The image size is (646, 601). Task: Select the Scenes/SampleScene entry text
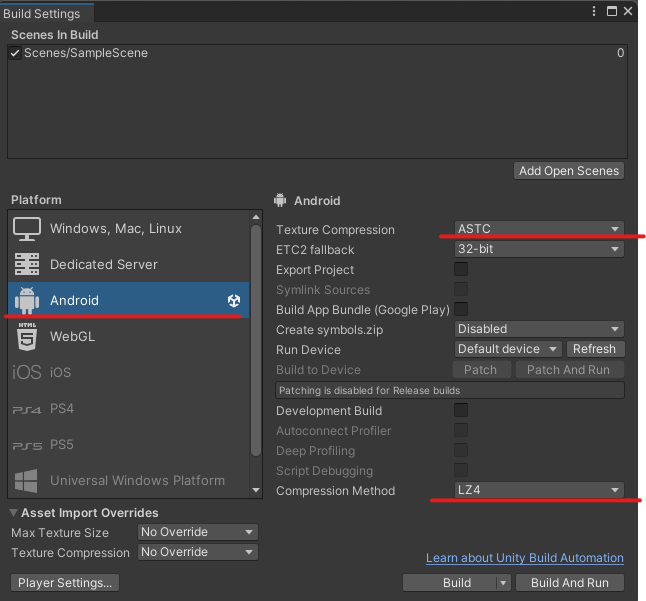point(86,53)
